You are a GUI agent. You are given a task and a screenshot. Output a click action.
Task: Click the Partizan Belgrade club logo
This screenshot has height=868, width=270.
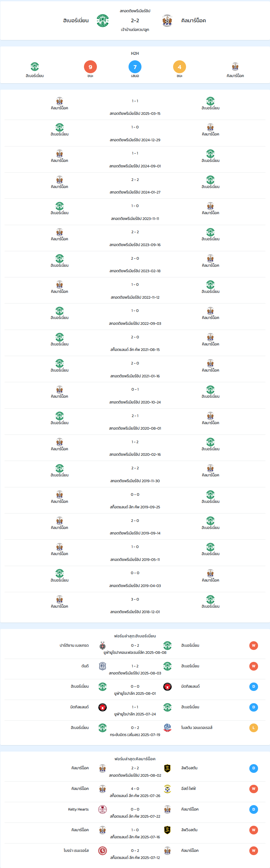[x=103, y=646]
